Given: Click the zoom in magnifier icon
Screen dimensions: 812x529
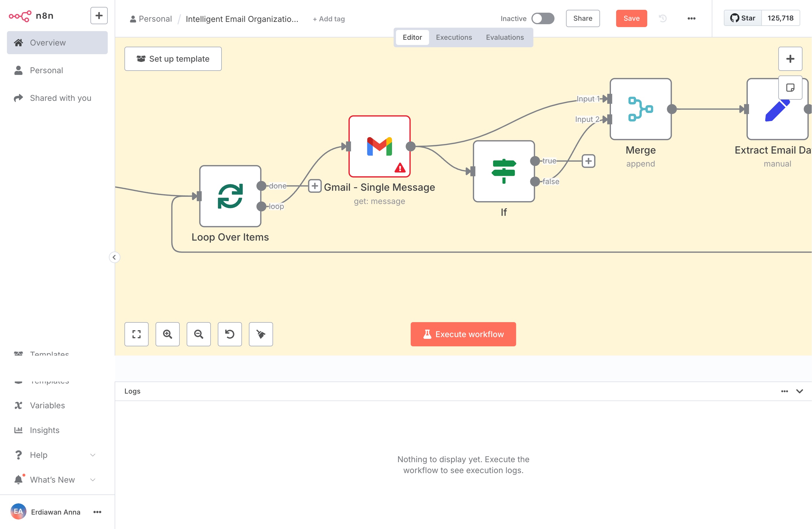Looking at the screenshot, I should point(168,334).
